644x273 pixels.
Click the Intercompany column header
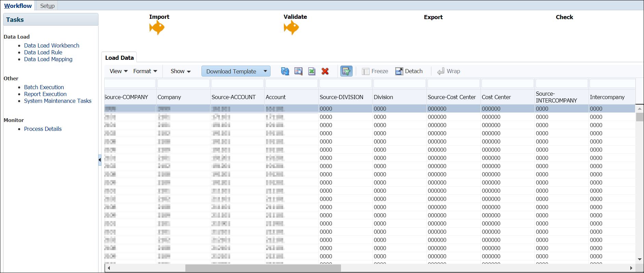[x=612, y=97]
